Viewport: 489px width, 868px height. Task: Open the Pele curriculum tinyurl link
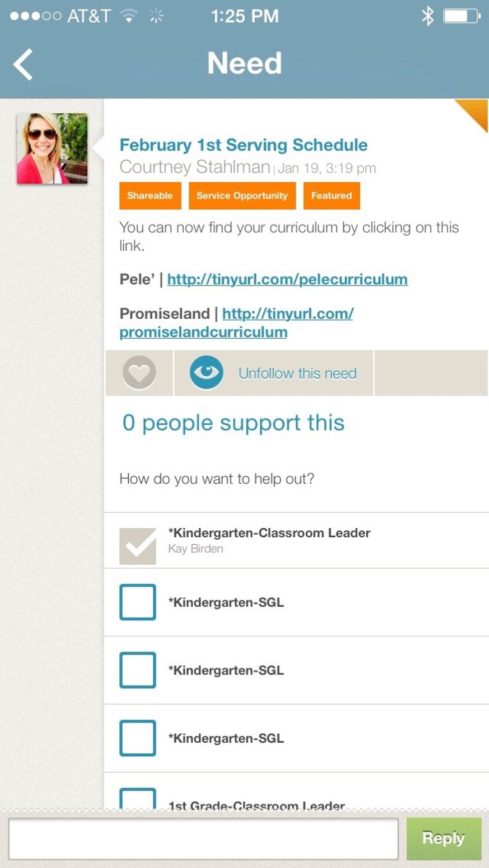[x=287, y=279]
